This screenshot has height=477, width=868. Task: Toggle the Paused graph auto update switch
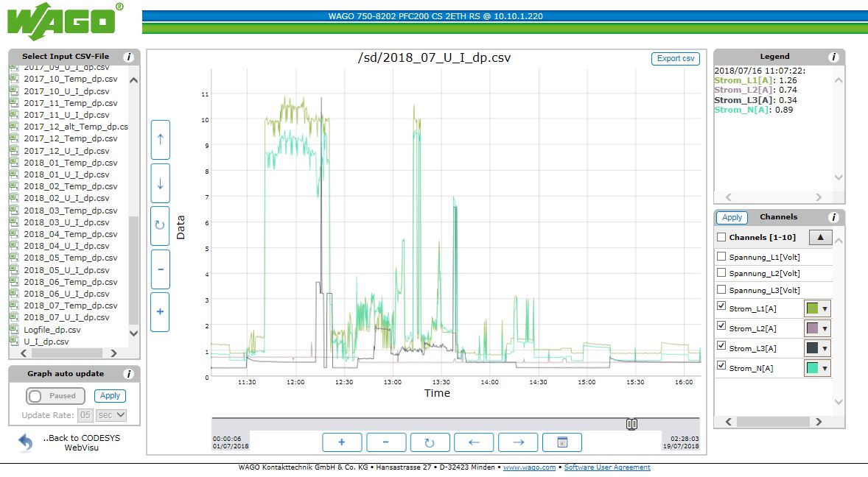click(54, 396)
